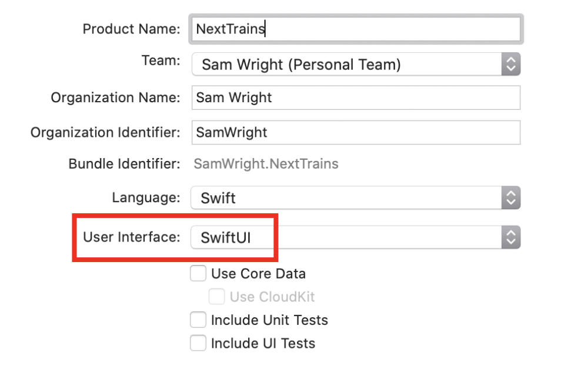Enable the Use Core Data checkbox
The width and height of the screenshot is (588, 369).
pyautogui.click(x=198, y=273)
